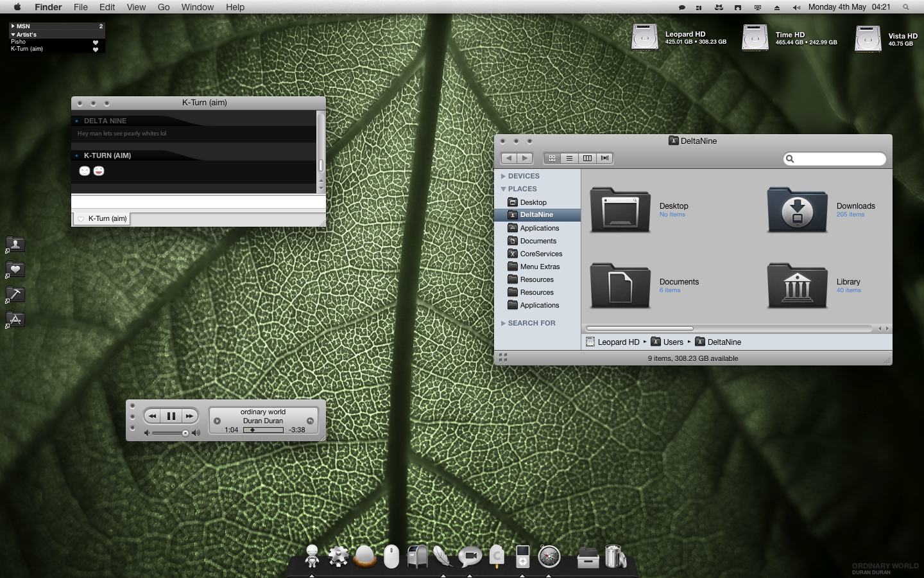This screenshot has height=578, width=924.
Task: Launch Safari compass in the dock
Action: [549, 556]
